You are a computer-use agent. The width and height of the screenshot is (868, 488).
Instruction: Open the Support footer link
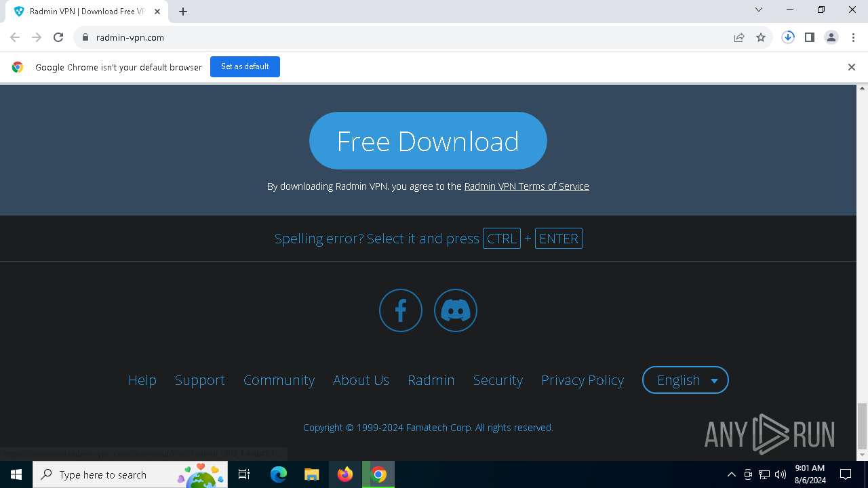pyautogui.click(x=199, y=380)
